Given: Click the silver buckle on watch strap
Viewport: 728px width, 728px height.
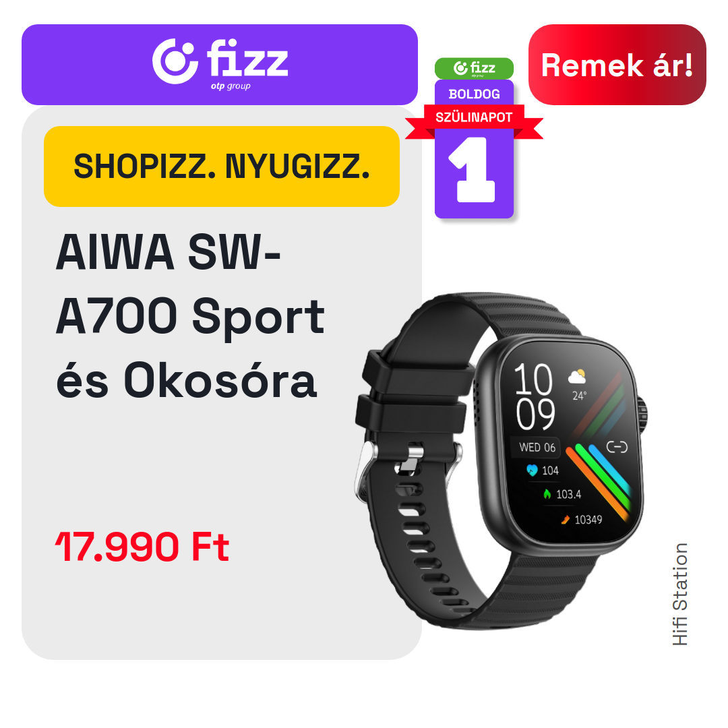Looking at the screenshot, I should [365, 472].
